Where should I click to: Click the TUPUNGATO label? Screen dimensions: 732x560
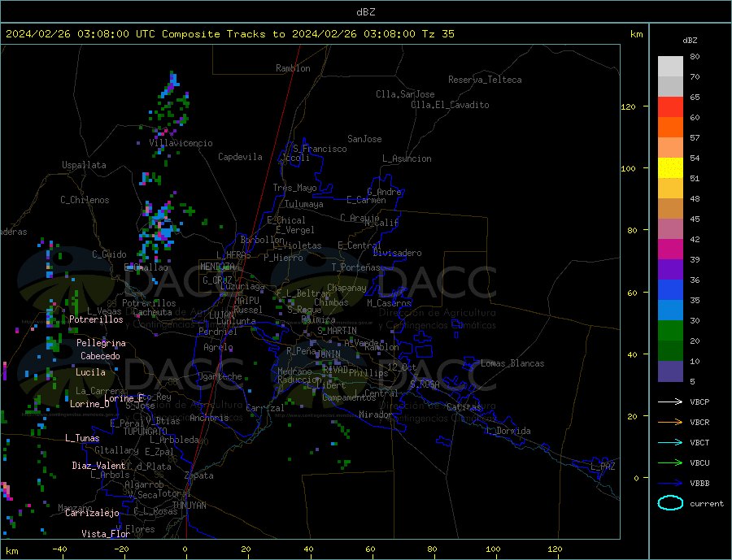point(145,432)
